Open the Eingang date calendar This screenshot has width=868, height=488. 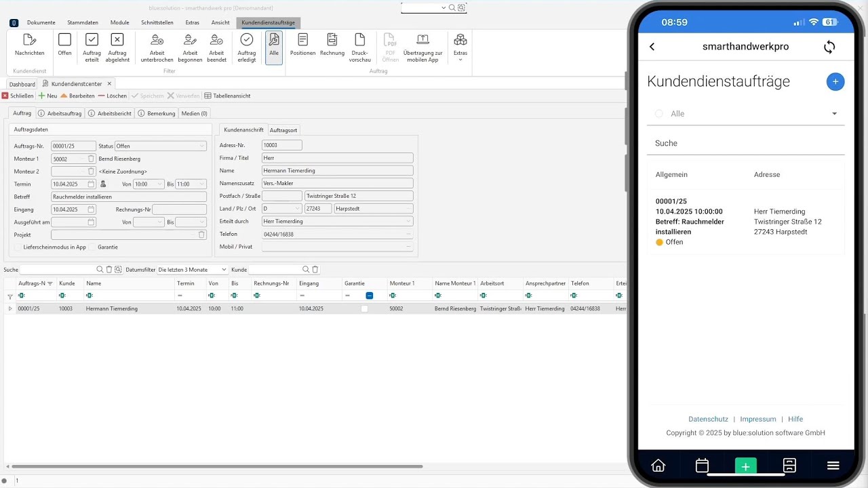tap(91, 209)
